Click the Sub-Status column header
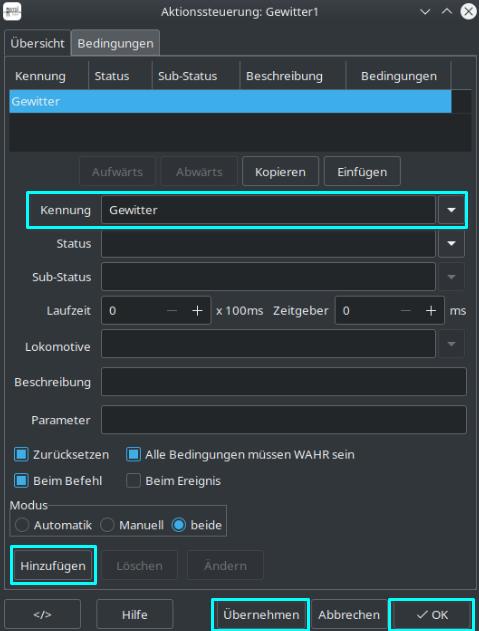The height and width of the screenshot is (631, 479). tap(196, 76)
